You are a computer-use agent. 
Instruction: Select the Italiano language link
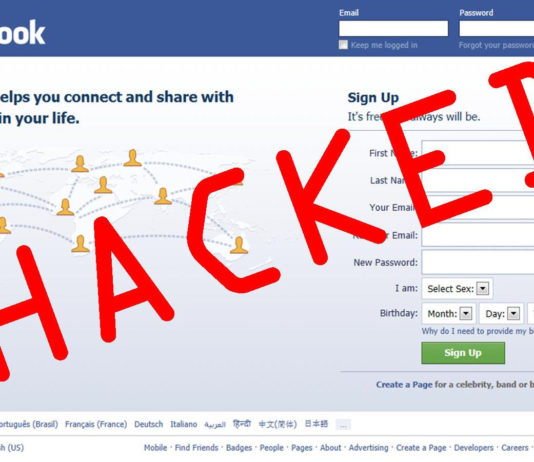(x=184, y=424)
